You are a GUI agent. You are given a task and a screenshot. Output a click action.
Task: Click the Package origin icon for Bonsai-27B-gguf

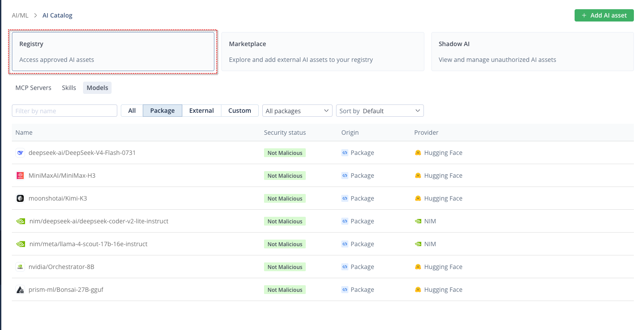[x=345, y=290]
